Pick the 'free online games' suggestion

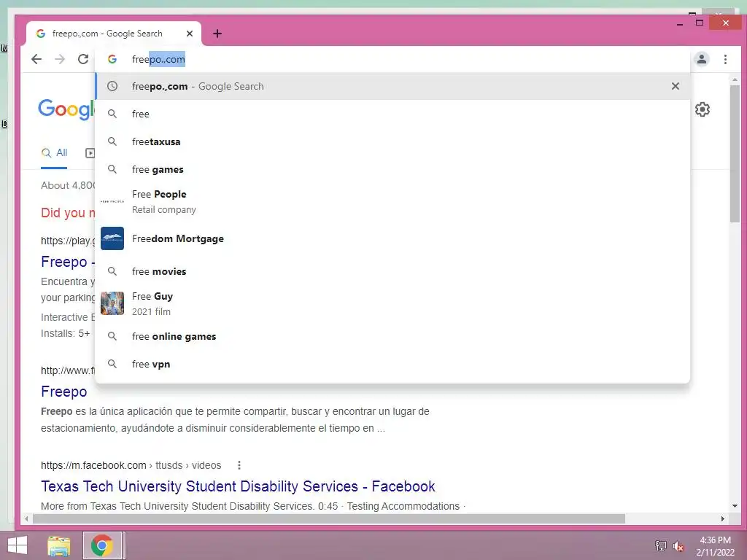392,336
